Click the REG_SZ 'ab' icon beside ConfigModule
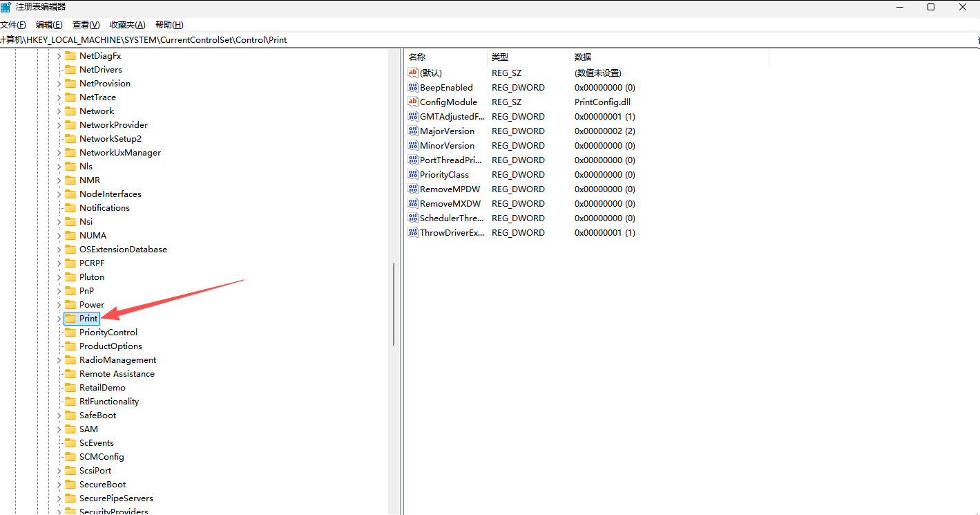980x515 pixels. (x=413, y=102)
